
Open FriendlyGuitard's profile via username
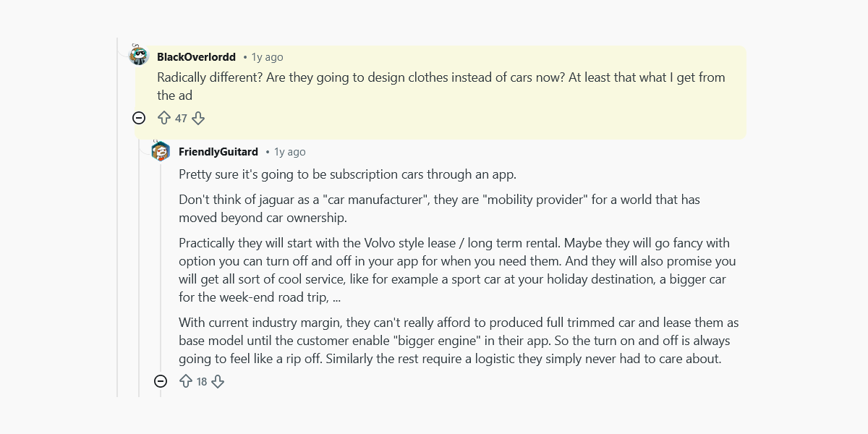(x=218, y=152)
